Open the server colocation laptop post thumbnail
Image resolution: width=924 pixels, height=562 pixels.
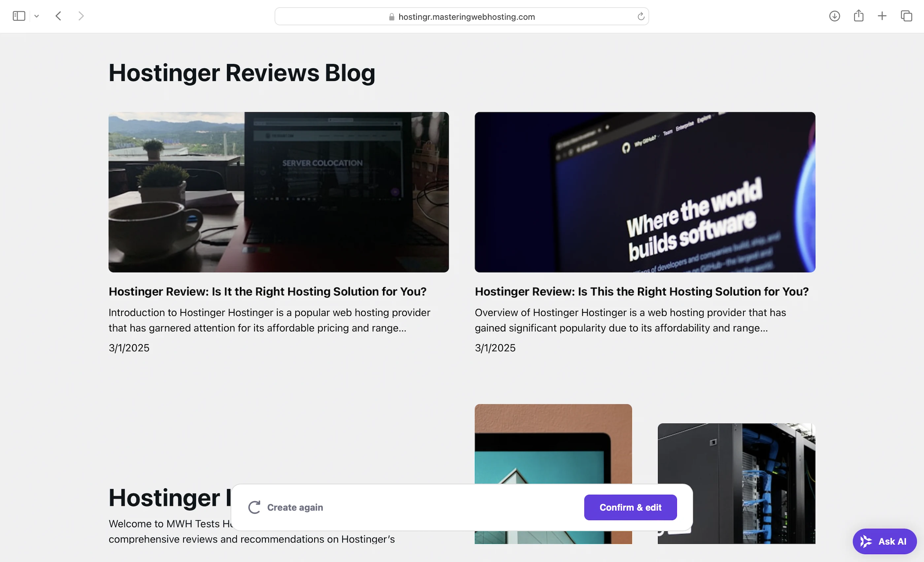pos(278,192)
